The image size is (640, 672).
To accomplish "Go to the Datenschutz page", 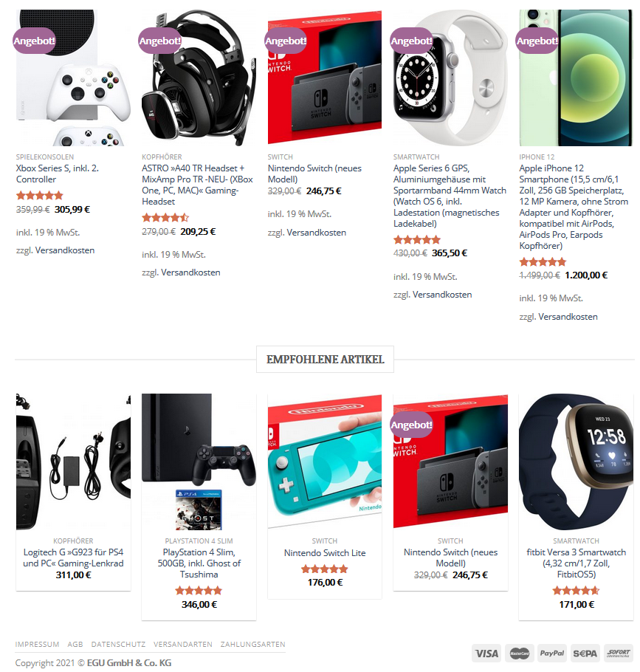I will coord(118,644).
